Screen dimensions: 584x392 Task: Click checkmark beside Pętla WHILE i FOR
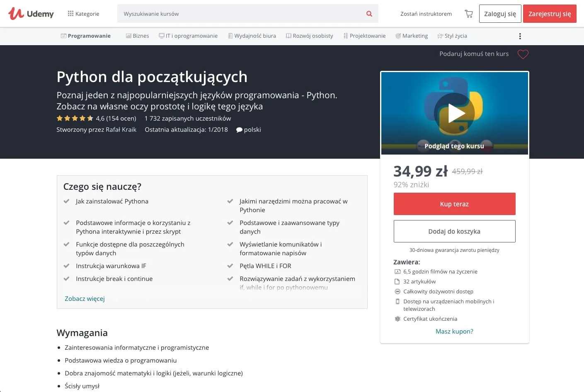point(230,266)
